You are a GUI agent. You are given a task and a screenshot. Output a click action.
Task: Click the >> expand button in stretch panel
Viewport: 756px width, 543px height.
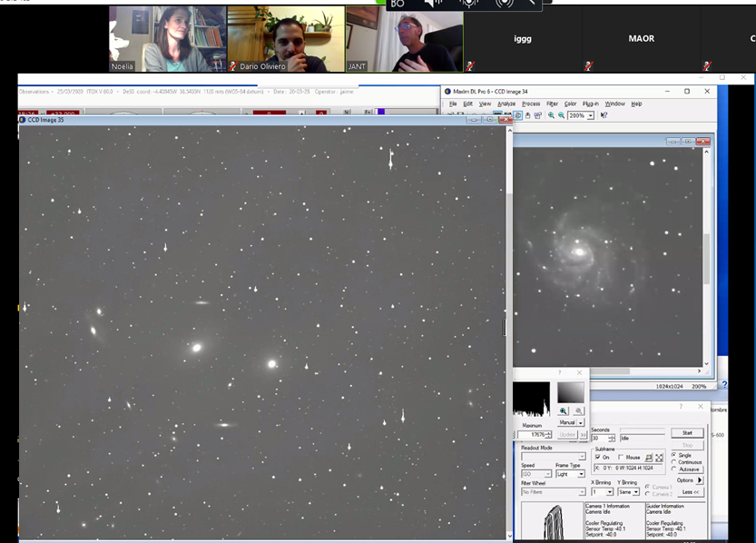584,435
